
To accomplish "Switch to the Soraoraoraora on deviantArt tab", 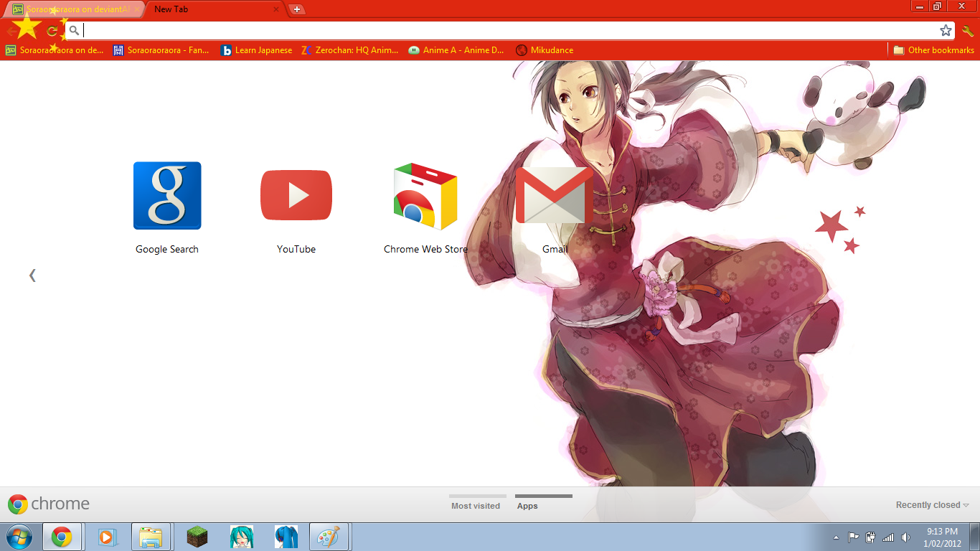I will tap(75, 9).
